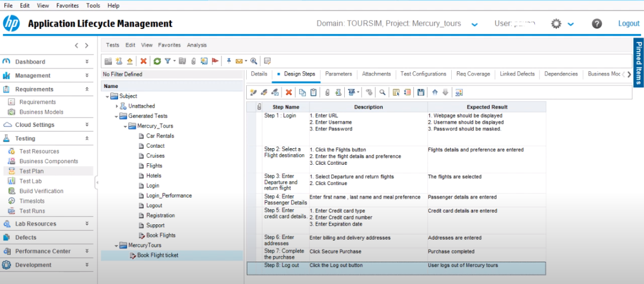Click the green Refresh icon in tree toolbar
Viewport: 644px width, 284px height.
(x=157, y=61)
